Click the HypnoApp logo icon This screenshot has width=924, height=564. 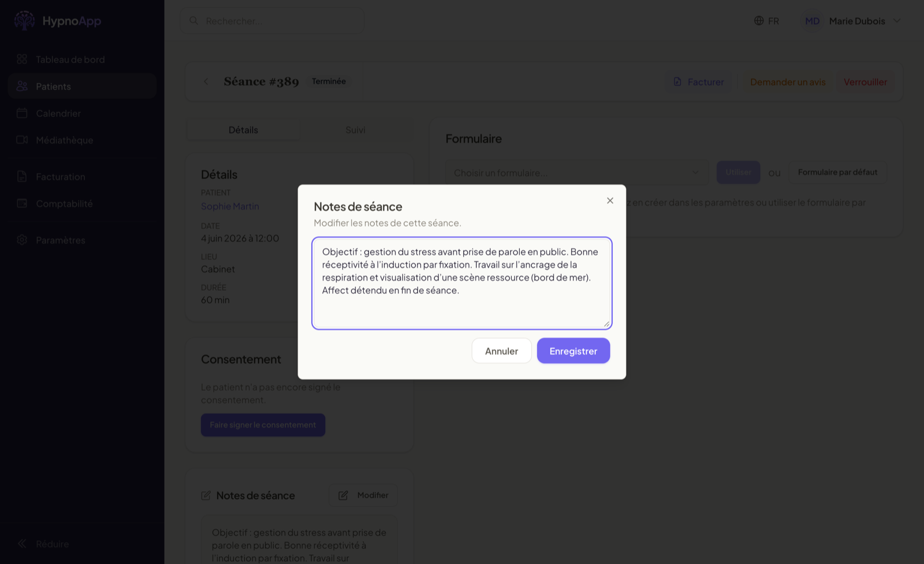tap(24, 21)
